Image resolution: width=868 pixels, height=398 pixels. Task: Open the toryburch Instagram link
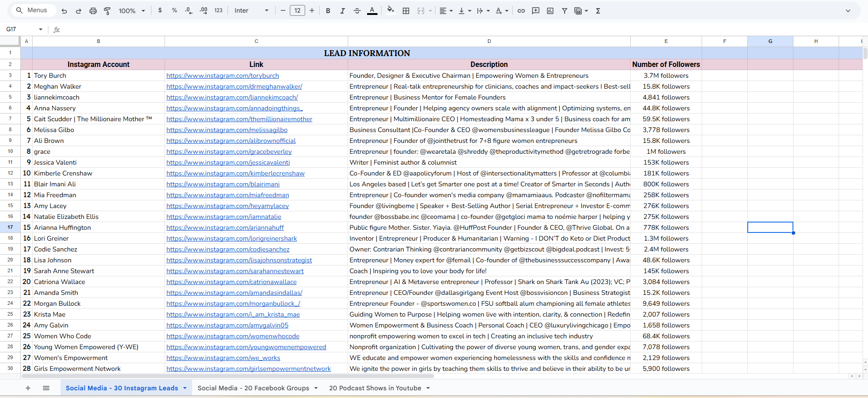[222, 76]
